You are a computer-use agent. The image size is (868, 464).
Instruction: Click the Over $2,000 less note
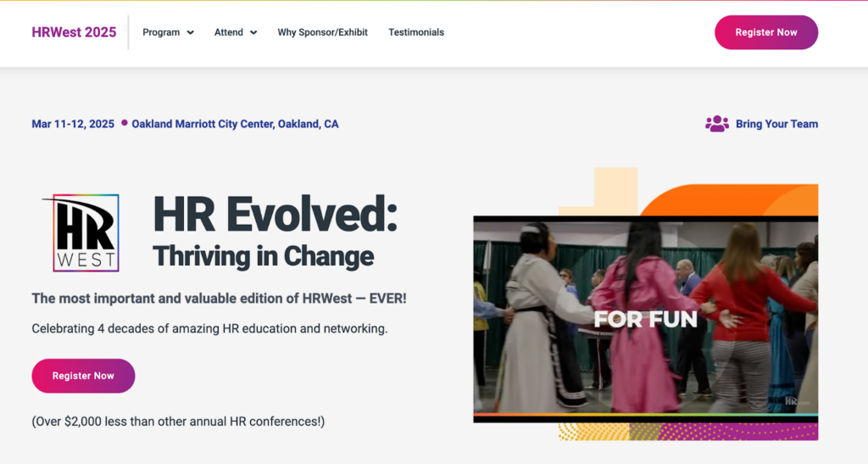(178, 422)
